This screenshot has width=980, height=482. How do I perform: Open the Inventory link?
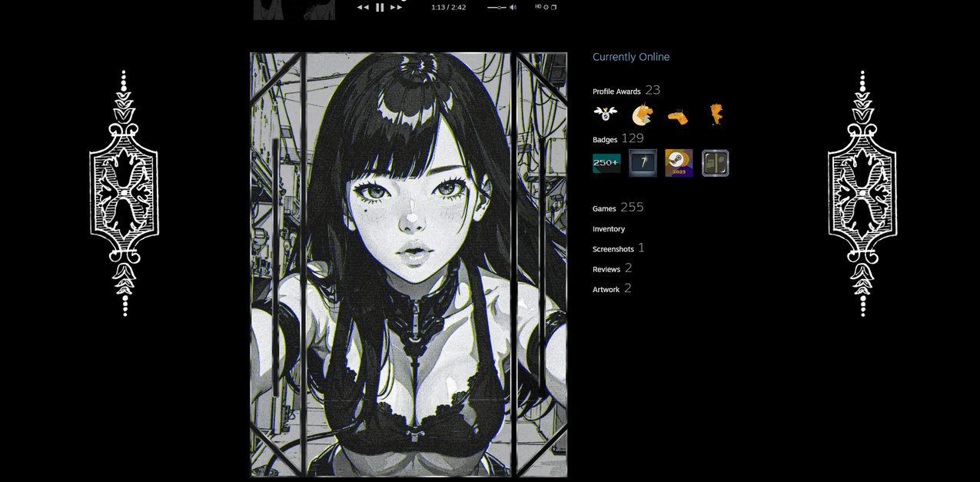click(609, 229)
